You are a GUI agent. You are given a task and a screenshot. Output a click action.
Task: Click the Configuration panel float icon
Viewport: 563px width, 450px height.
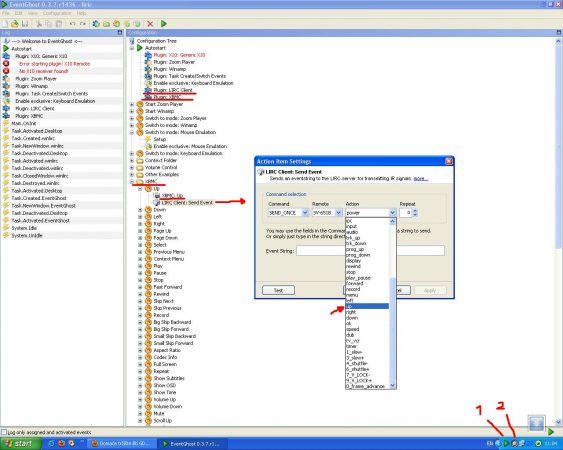[x=559, y=33]
